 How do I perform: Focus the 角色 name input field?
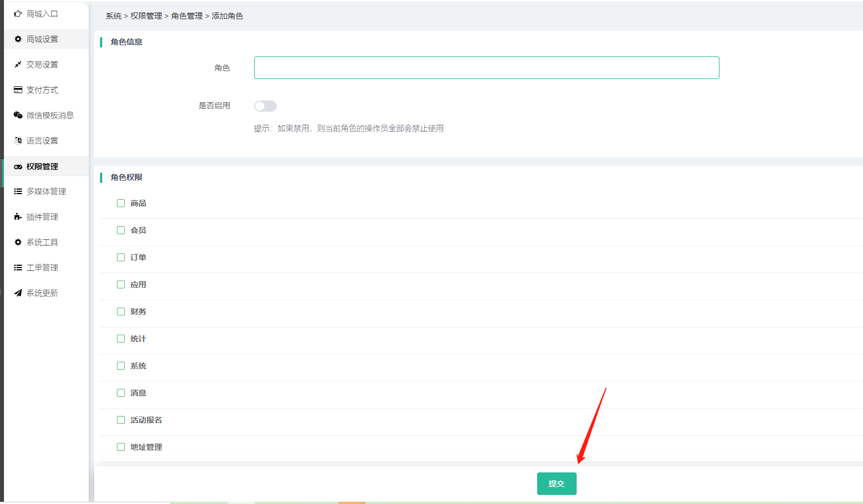point(487,68)
